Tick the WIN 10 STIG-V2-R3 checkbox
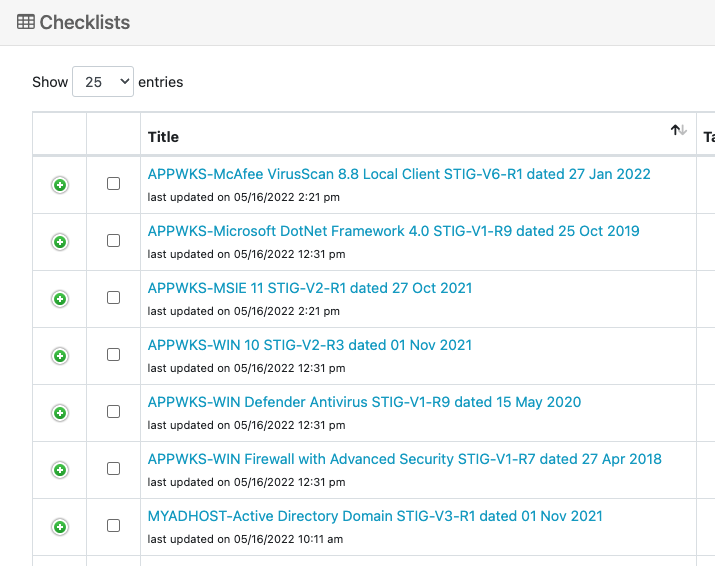This screenshot has height=566, width=715. (x=114, y=355)
